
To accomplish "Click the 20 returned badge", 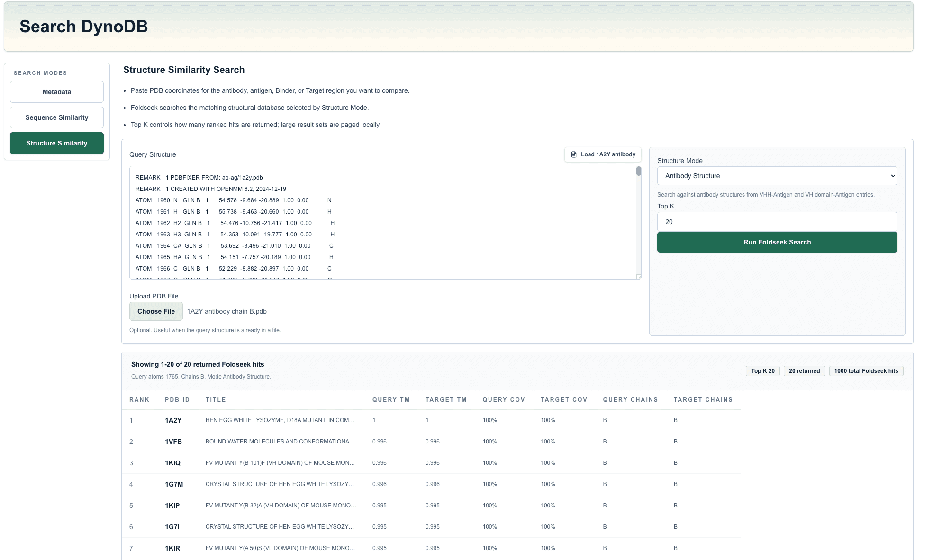I will point(804,371).
